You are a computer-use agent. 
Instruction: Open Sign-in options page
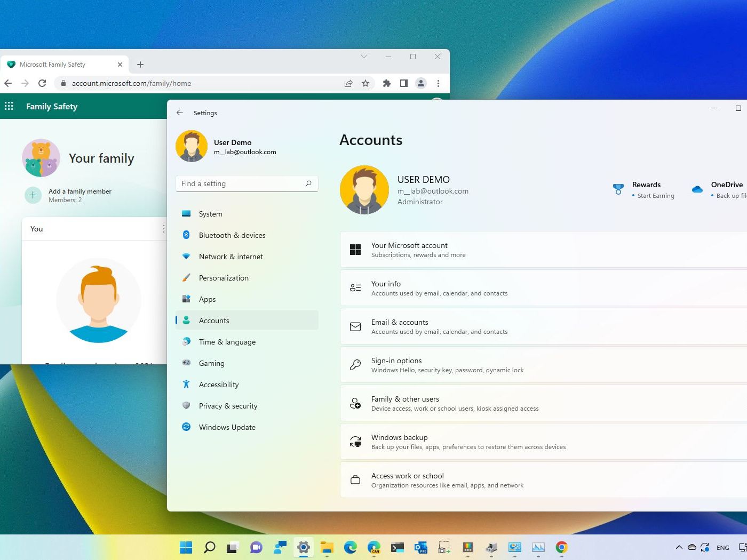pyautogui.click(x=543, y=365)
